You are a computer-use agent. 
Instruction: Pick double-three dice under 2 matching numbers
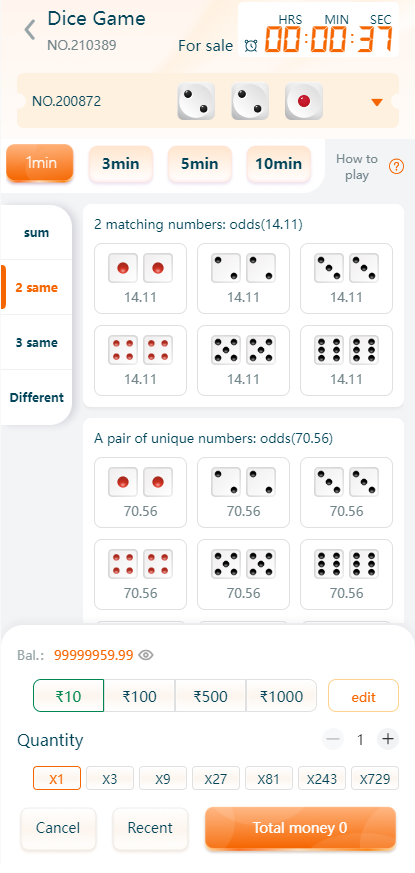coord(346,278)
